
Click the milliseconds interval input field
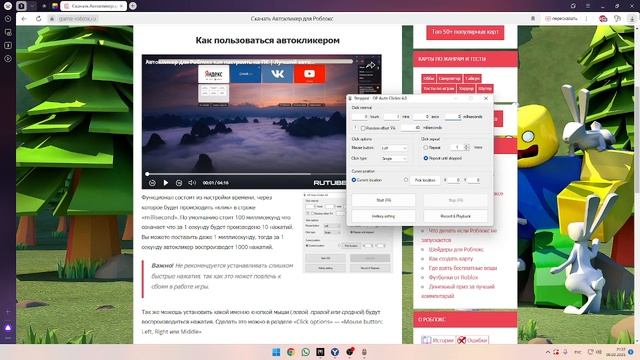[x=453, y=117]
